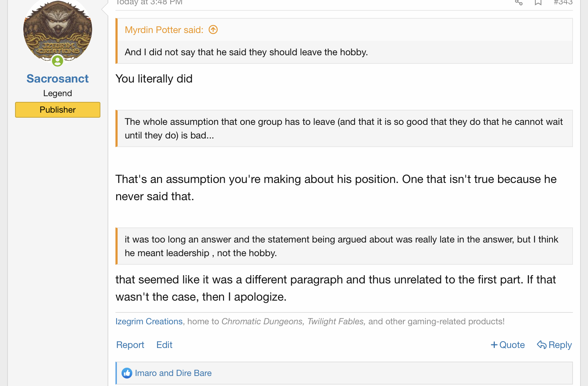The image size is (588, 386).
Task: Open the Izegrim Creations signature link
Action: [149, 321]
